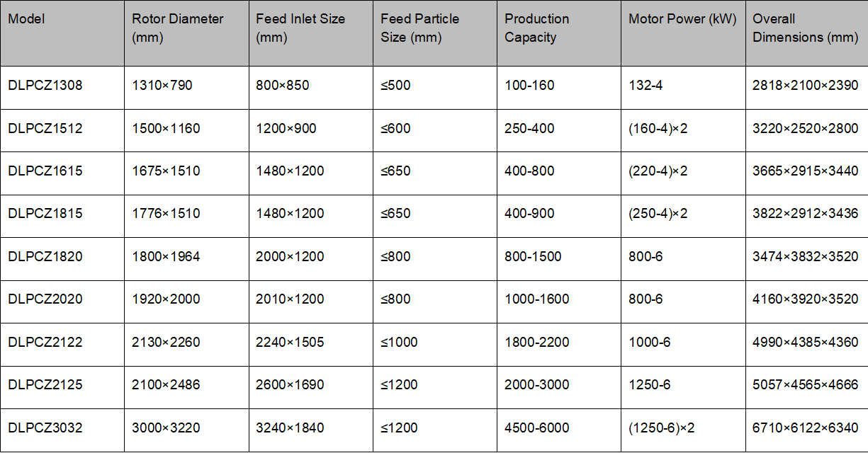
Task: Click the Production Capacity header
Action: [559, 33]
